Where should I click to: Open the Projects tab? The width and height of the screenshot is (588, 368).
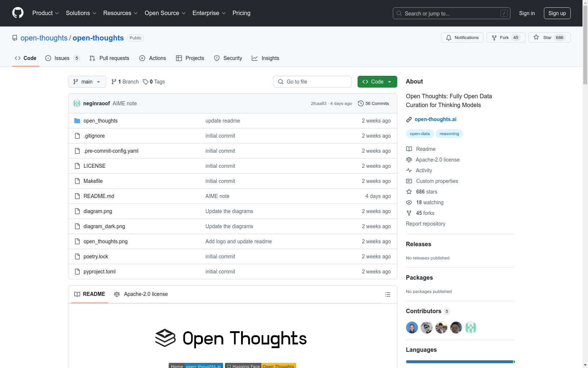[x=190, y=58]
